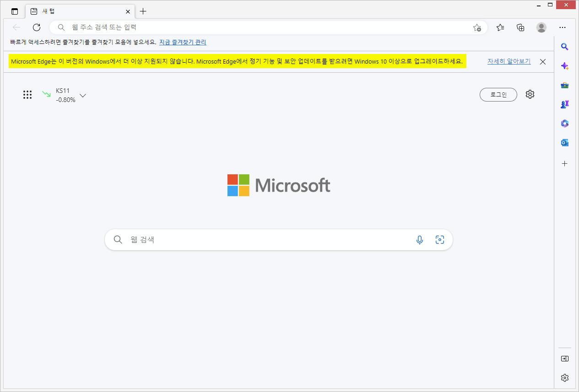Open Collections icon in toolbar
The image size is (579, 392).
pyautogui.click(x=520, y=27)
